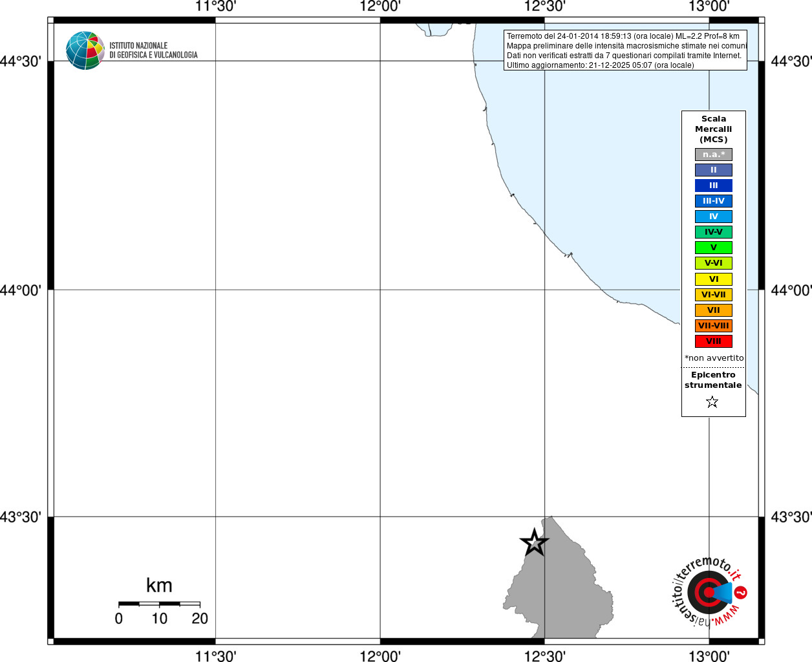Click the V-VI legend swatch
The height and width of the screenshot is (662, 812).
pyautogui.click(x=714, y=263)
